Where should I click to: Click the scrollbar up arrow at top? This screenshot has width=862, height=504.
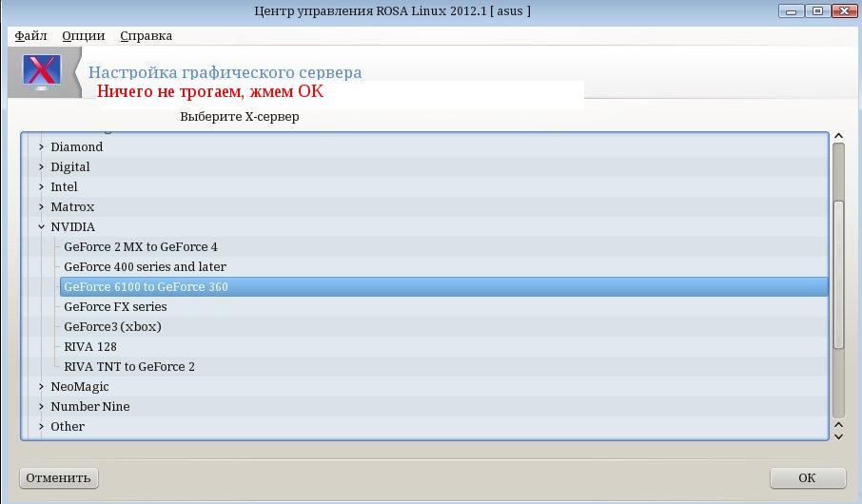838,136
